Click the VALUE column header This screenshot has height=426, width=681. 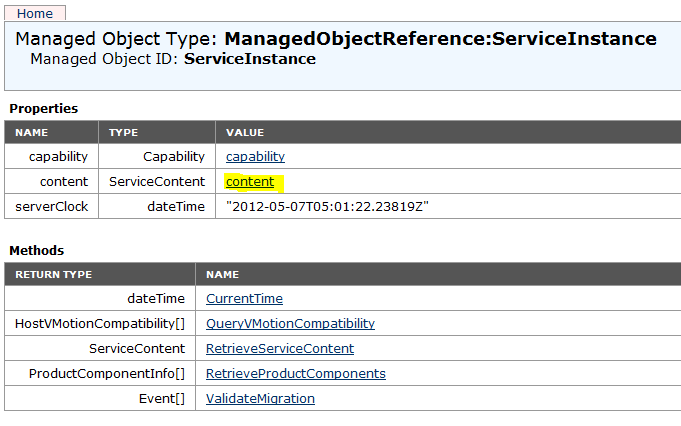click(x=245, y=133)
